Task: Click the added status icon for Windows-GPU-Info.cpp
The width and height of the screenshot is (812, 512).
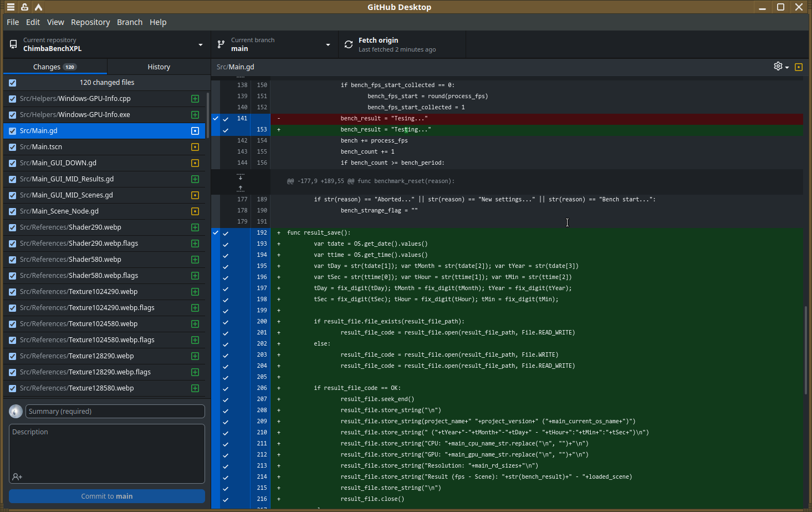Action: coord(195,99)
